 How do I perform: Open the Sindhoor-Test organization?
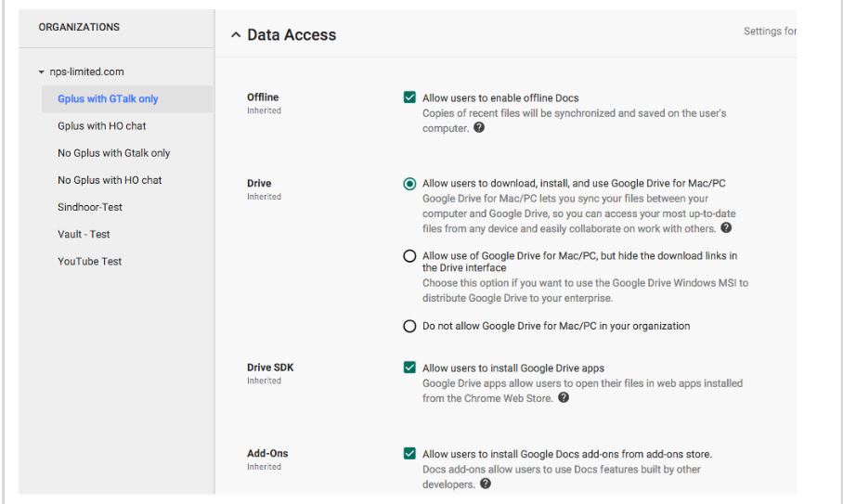90,207
